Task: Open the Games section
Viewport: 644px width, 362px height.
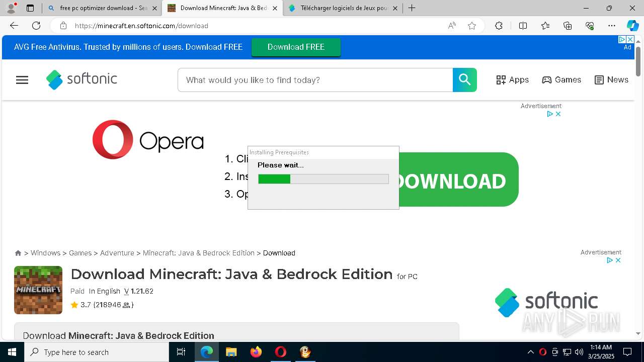Action: (x=561, y=79)
